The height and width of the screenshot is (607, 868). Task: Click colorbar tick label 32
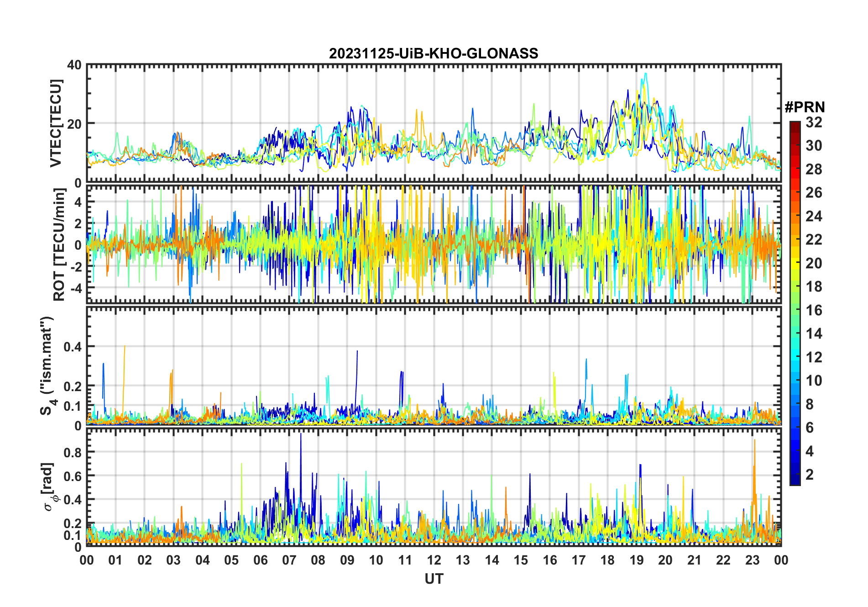(x=814, y=122)
